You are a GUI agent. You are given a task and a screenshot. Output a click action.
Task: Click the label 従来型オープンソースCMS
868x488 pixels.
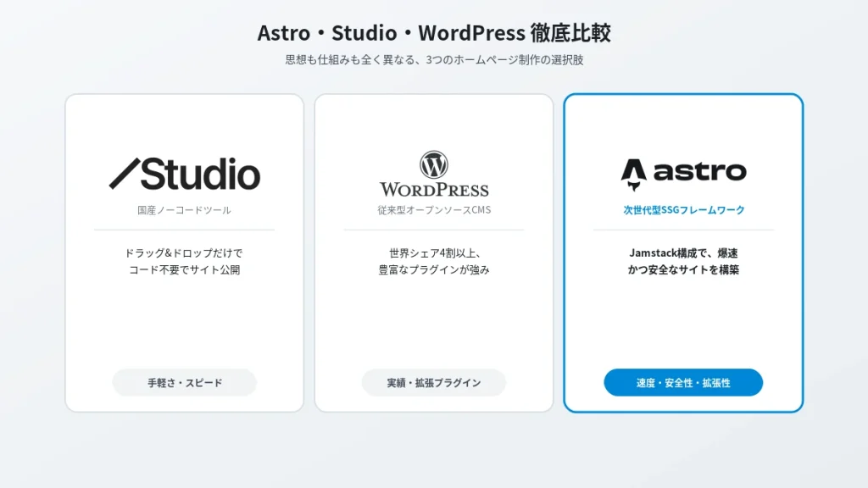tap(434, 210)
